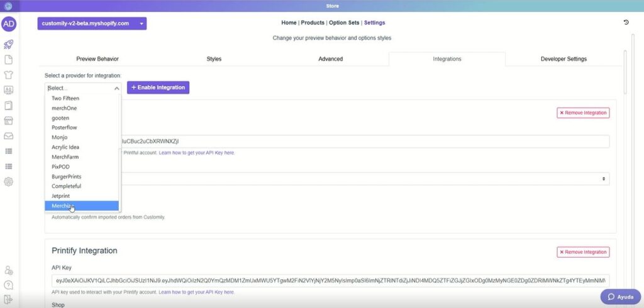
Task: Switch to the Developer Settings tab
Action: coord(563,59)
